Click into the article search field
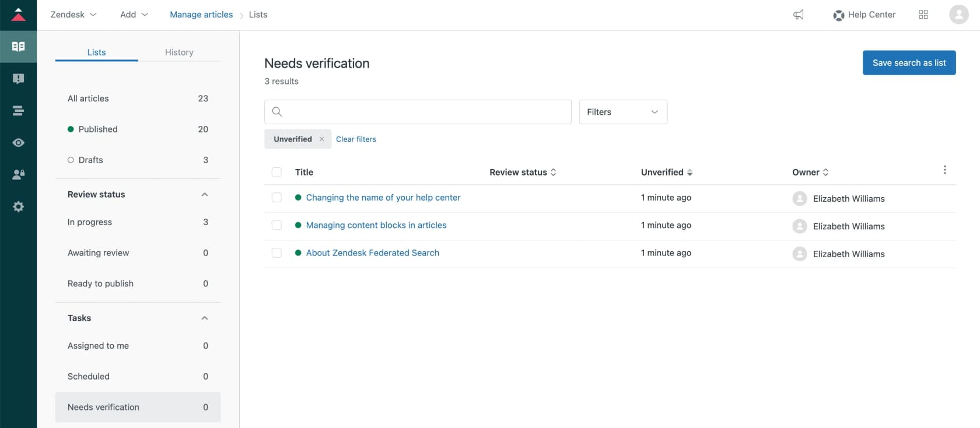The height and width of the screenshot is (428, 980). tap(418, 112)
